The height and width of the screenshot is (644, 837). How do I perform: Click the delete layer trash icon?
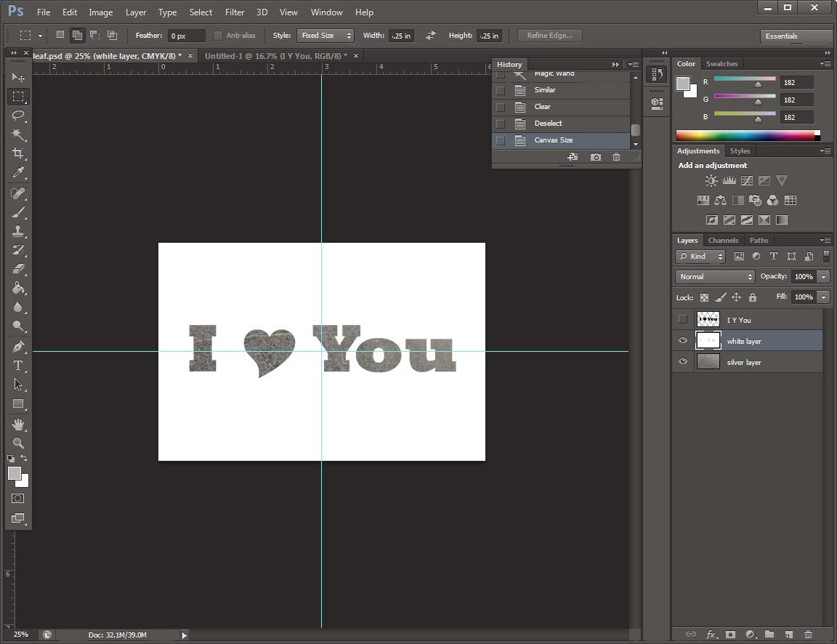[x=808, y=635]
